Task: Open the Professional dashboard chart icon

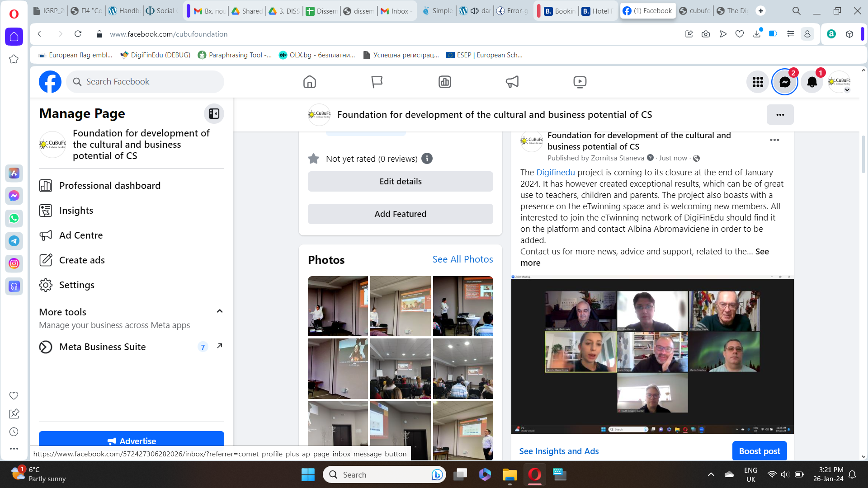Action: click(445, 82)
